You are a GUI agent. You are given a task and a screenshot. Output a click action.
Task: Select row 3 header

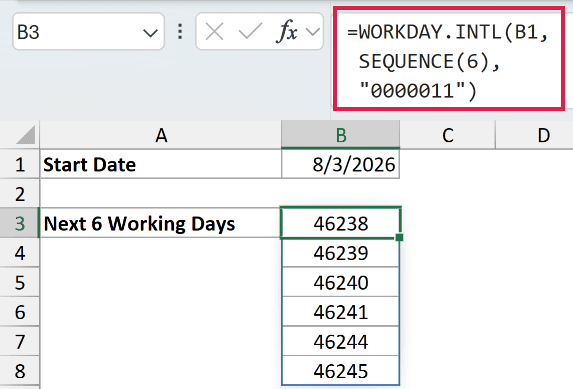point(20,223)
